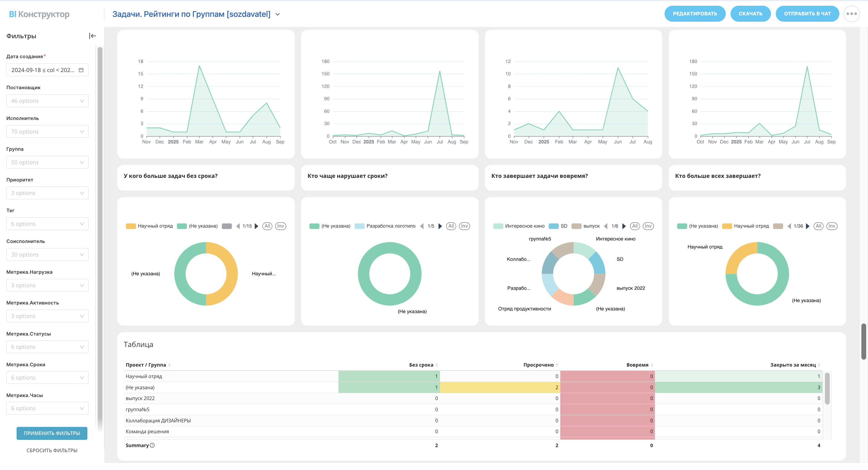
Task: Click СБРОСИТЬ ФИЛЬТРЫ link
Action: click(52, 450)
